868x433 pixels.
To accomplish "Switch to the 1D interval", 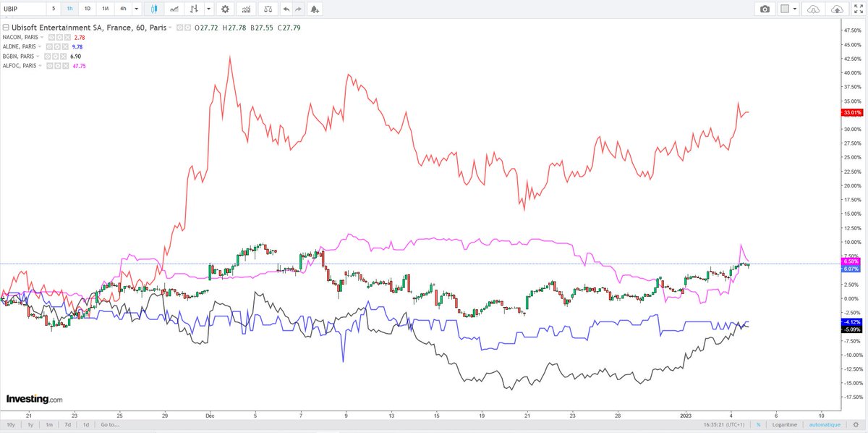I will coord(88,9).
